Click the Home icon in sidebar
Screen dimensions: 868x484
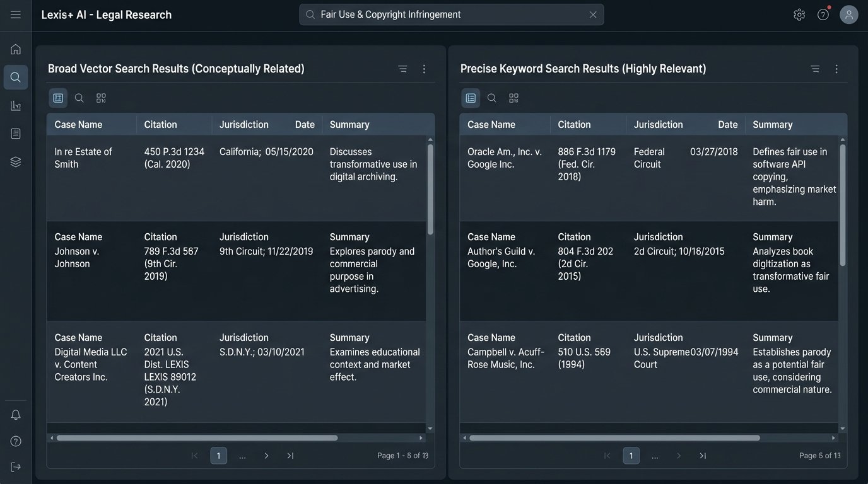(15, 49)
